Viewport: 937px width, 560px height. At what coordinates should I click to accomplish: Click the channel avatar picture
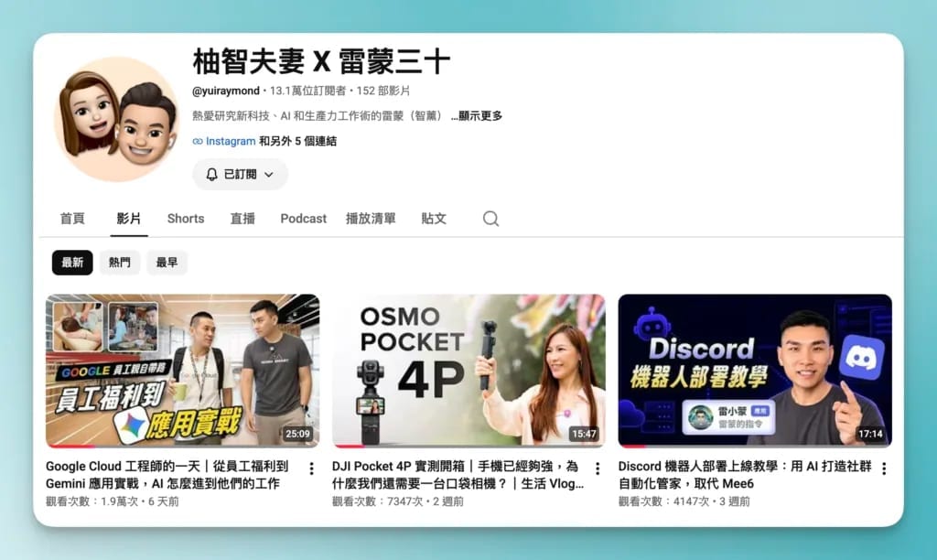pyautogui.click(x=116, y=120)
